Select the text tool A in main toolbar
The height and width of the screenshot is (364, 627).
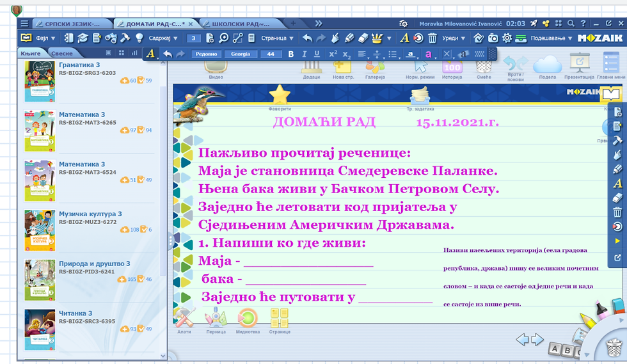click(404, 38)
